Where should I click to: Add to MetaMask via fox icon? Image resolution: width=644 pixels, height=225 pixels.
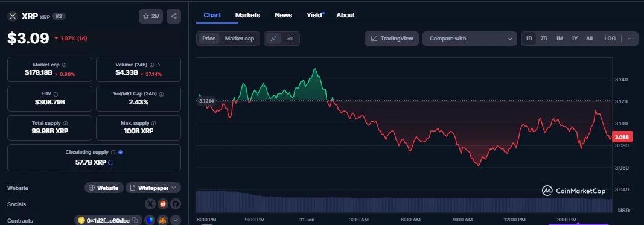pyautogui.click(x=163, y=221)
